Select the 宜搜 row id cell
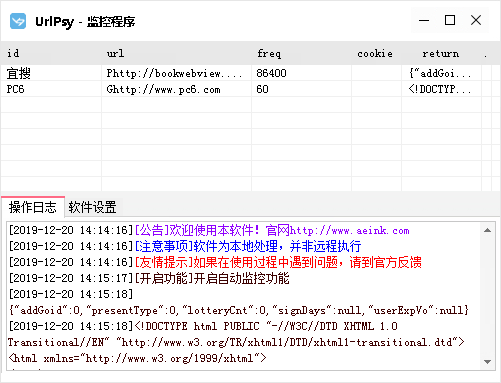This screenshot has height=383, width=501. tap(51, 73)
